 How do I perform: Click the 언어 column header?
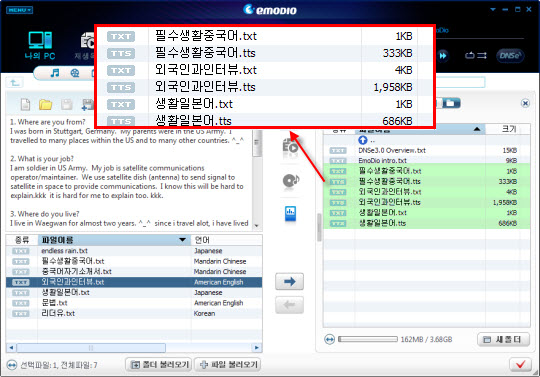coord(227,240)
